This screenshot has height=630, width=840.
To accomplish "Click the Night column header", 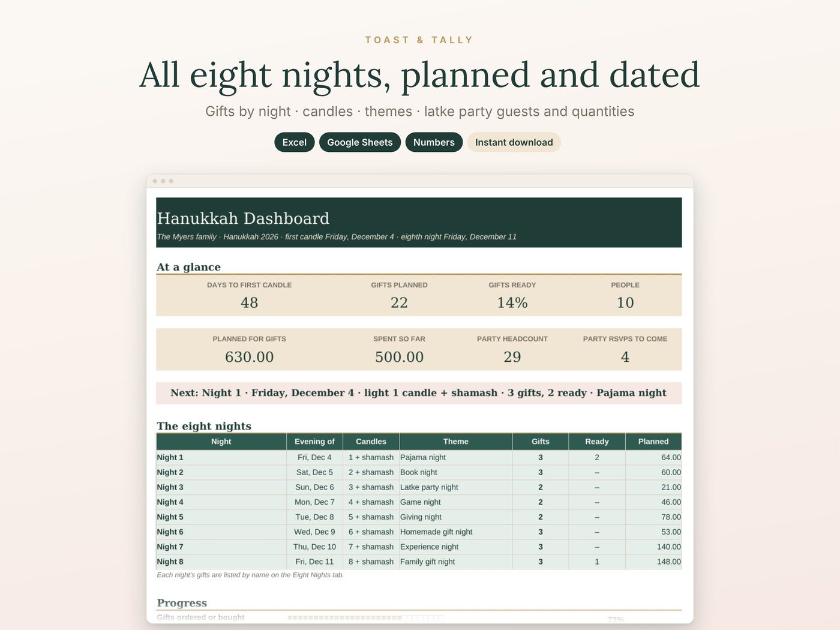I will [x=221, y=442].
